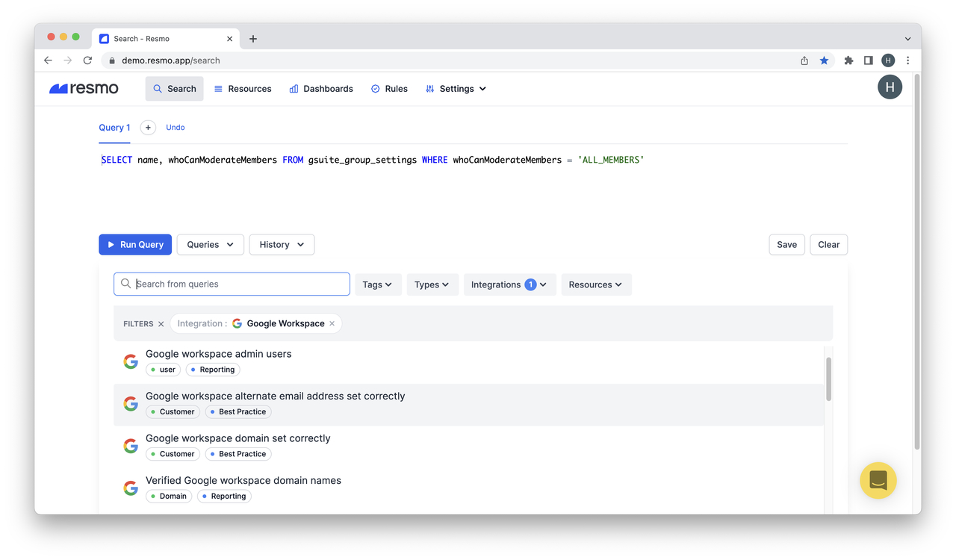Click Customer tag under alternate email address

173,411
